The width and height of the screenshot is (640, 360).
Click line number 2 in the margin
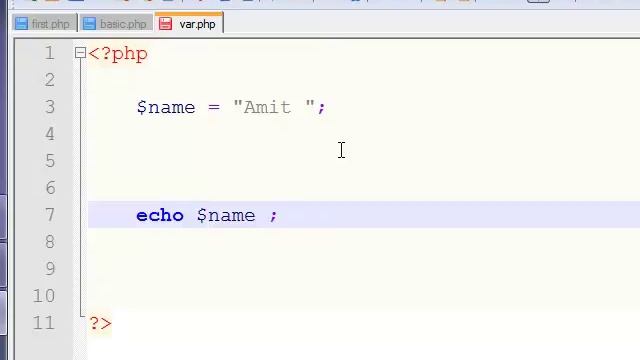(50, 80)
